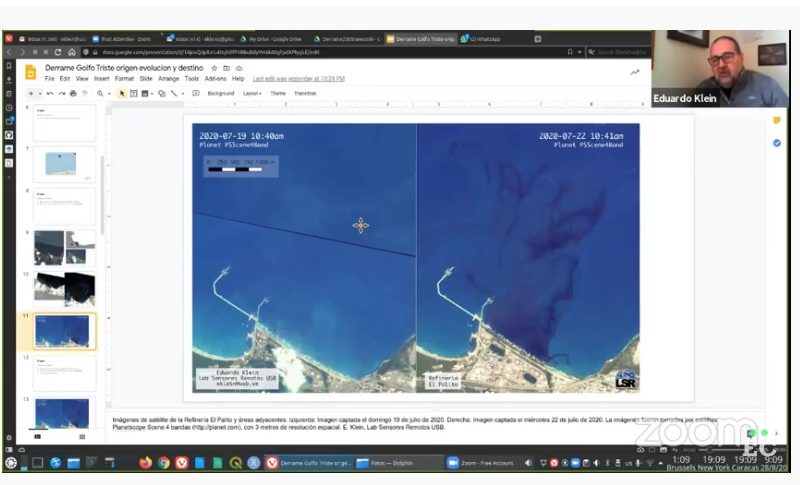Viewport: 800px width, 485px height.
Task: Star the Derrame Golfo Triste presentation
Action: [x=214, y=68]
